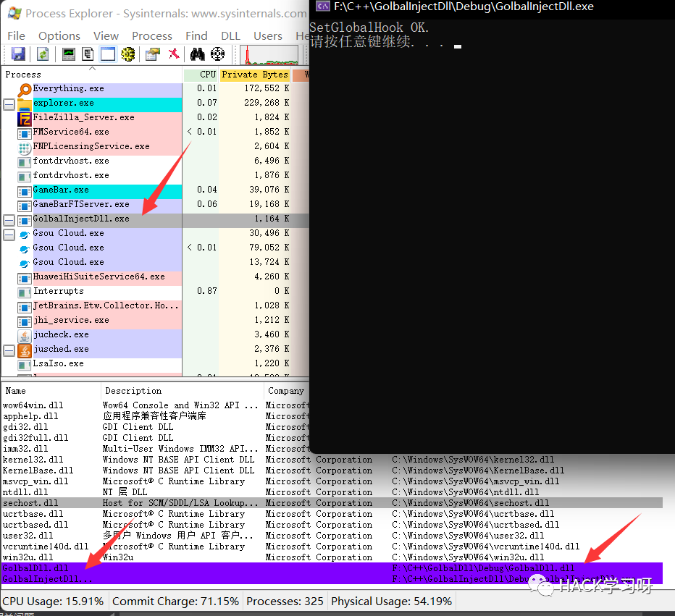Select the LsaIso.exe process
The height and width of the screenshot is (616, 675).
155,363
